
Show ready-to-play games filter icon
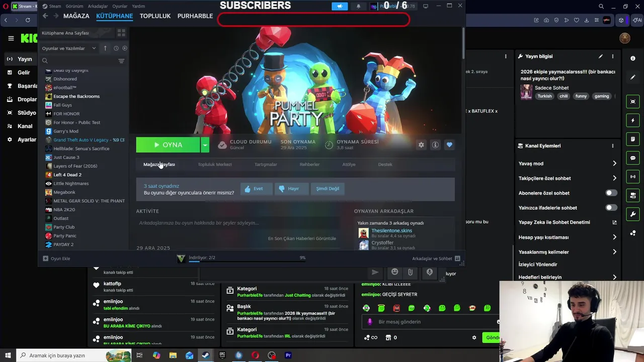tap(125, 48)
